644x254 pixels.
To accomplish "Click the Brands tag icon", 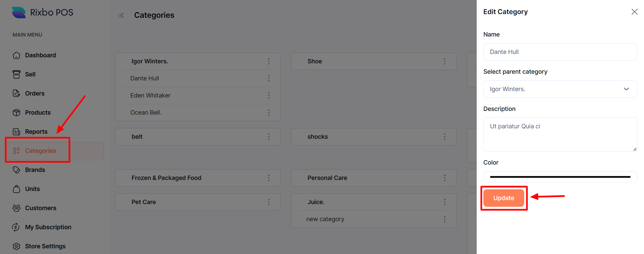I will pos(16,170).
